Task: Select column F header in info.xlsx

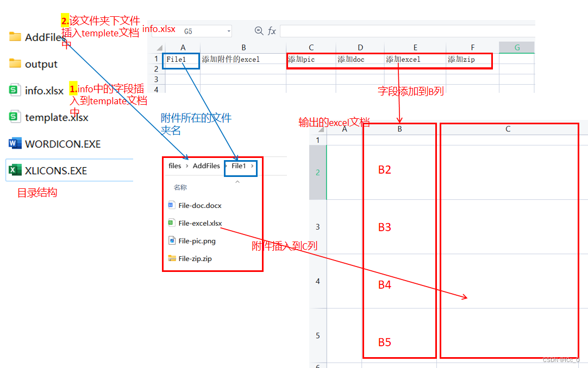Action: pos(472,48)
